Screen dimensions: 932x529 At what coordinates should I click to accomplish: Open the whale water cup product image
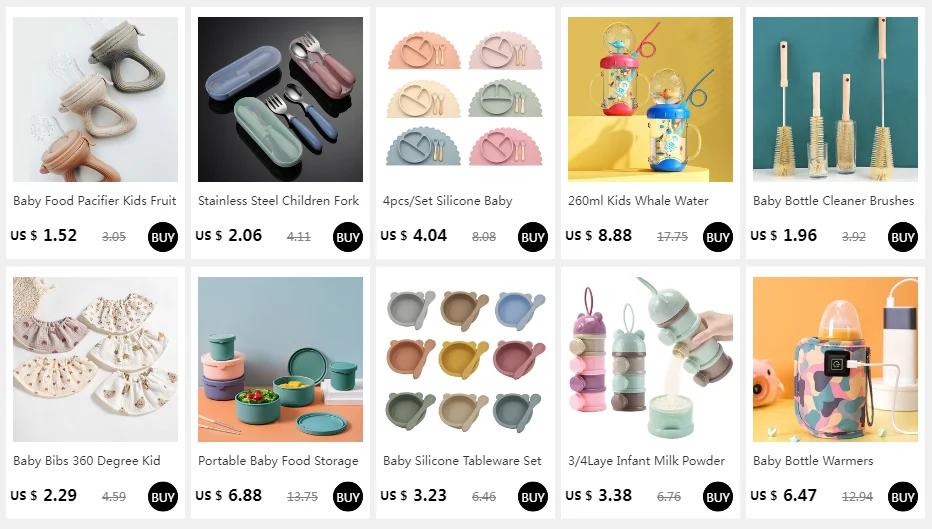coord(650,99)
